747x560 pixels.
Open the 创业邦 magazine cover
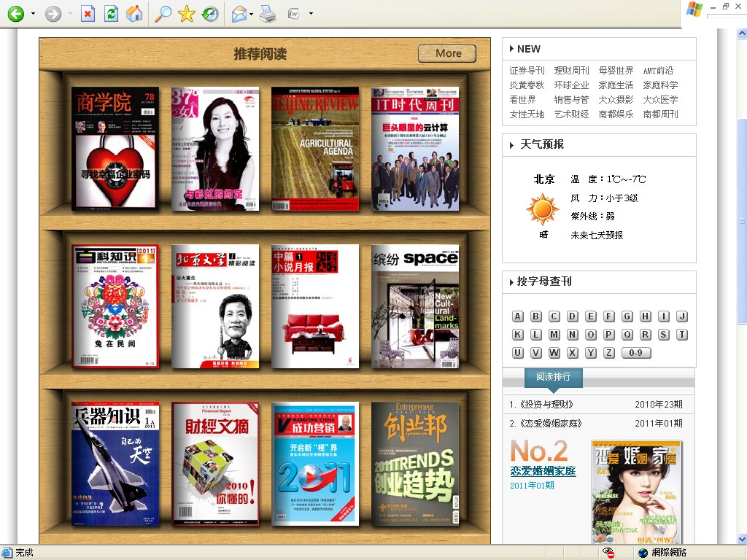[x=415, y=464]
